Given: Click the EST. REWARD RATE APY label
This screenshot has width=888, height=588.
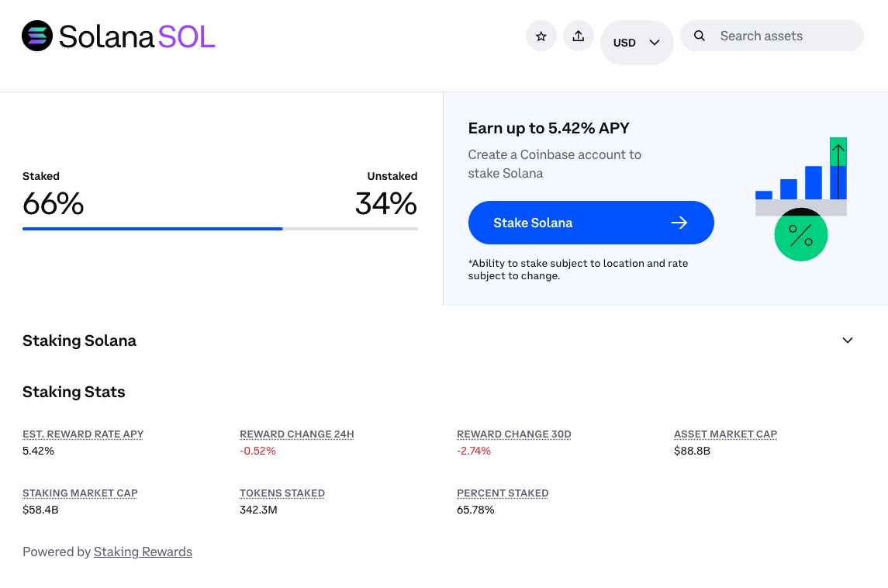Looking at the screenshot, I should point(83,434).
